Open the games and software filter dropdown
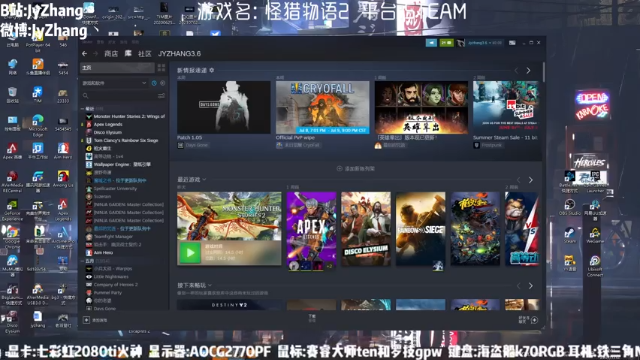Screen dimensions: 640x360 (x=114, y=83)
